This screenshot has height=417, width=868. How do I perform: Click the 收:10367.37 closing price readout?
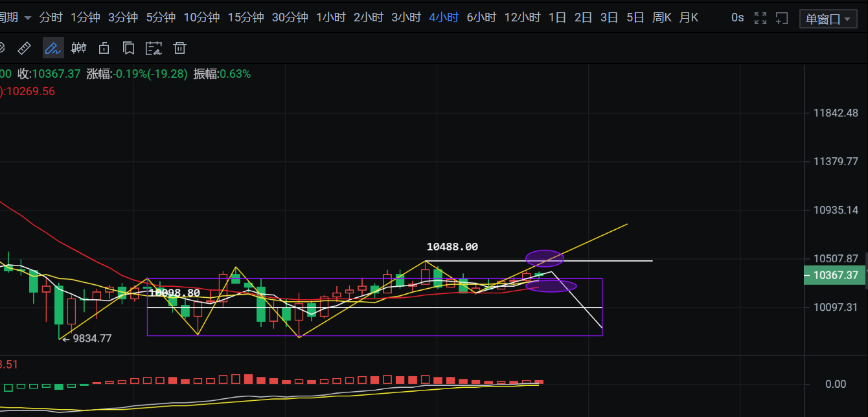point(49,74)
